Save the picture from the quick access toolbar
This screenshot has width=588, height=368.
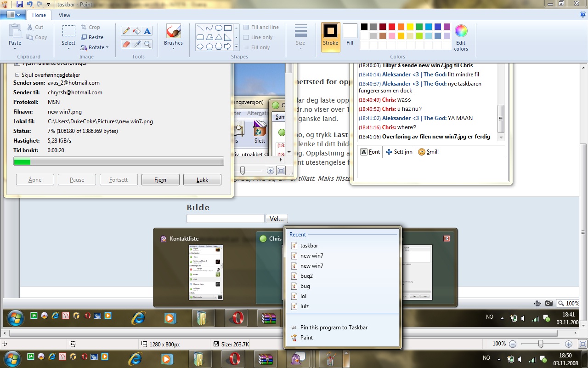click(20, 4)
